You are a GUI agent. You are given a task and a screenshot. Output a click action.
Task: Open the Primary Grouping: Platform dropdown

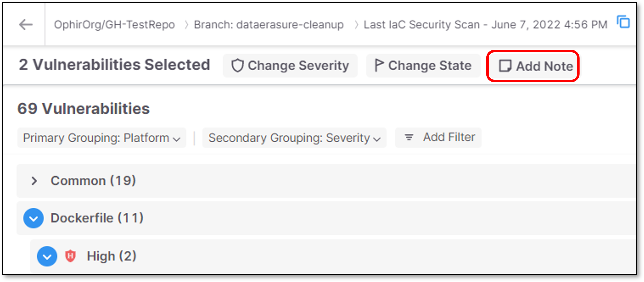coord(102,138)
